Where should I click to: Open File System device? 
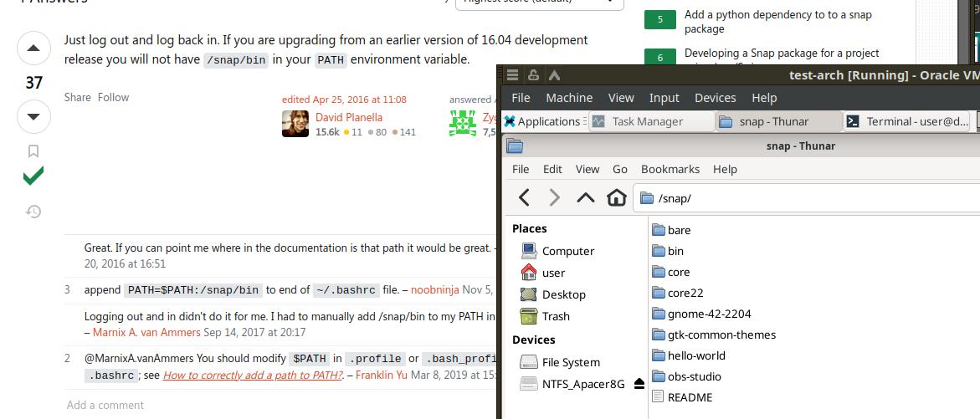pos(560,362)
